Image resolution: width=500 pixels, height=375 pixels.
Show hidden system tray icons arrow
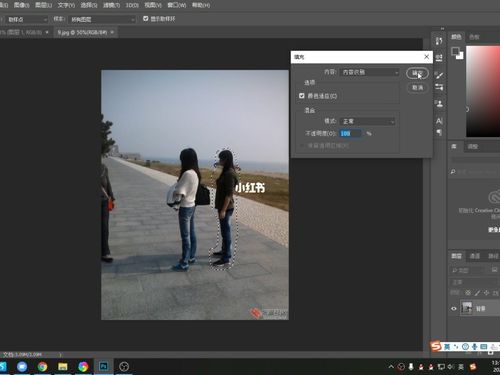coord(391,367)
